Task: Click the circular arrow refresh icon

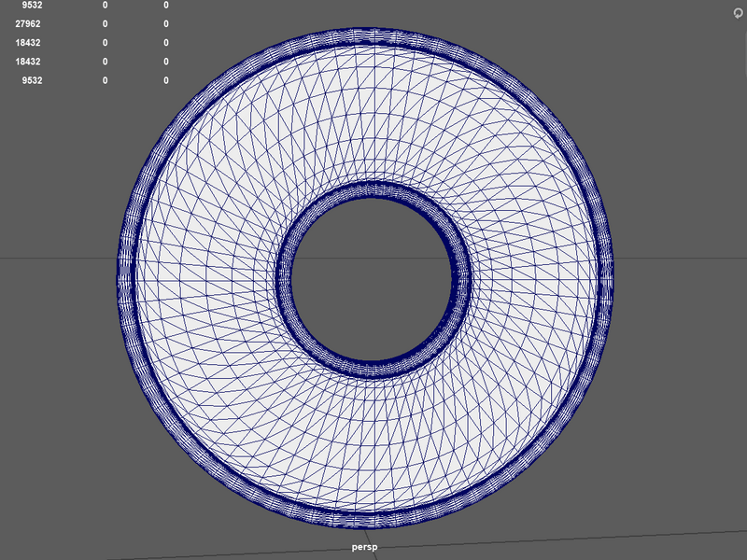Action: tap(738, 13)
